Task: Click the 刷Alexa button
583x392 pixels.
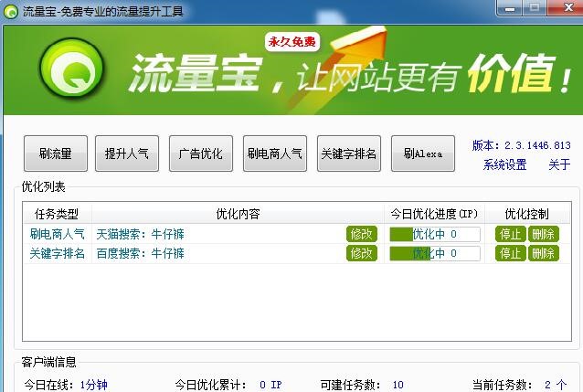Action: click(x=423, y=154)
